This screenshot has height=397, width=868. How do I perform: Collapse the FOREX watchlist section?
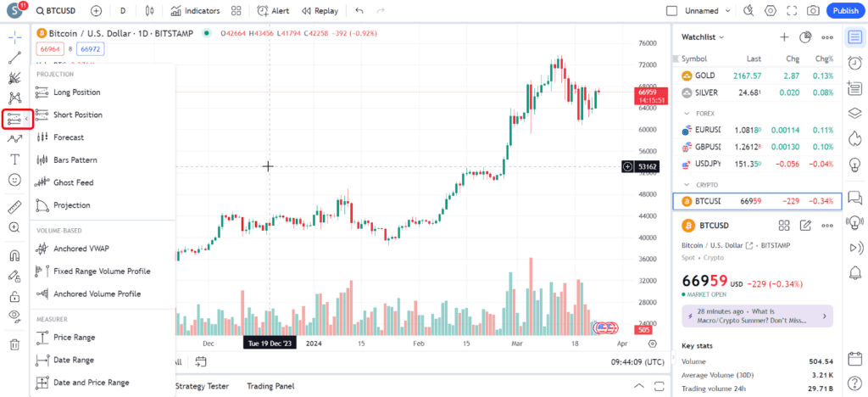point(687,113)
